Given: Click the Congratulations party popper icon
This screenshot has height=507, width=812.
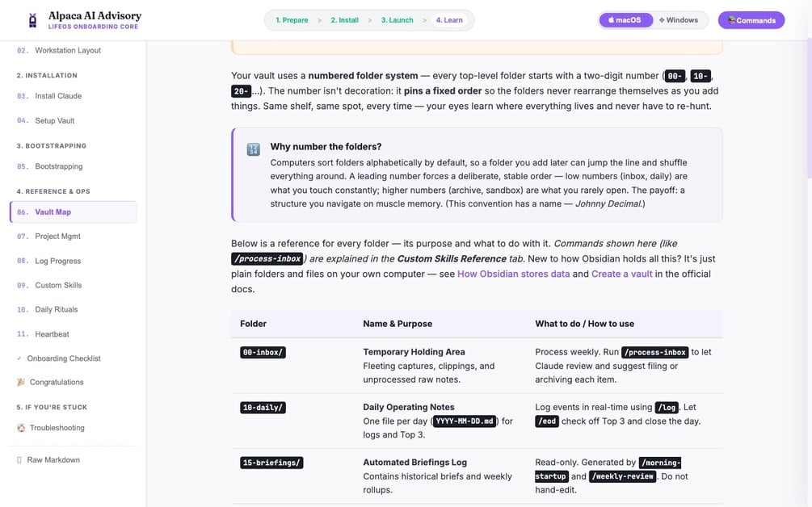Looking at the screenshot, I should [21, 383].
